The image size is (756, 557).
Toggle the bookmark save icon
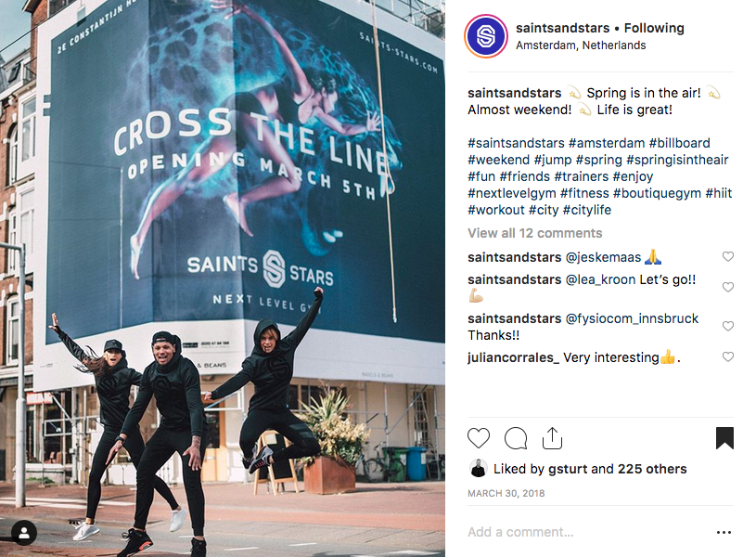[724, 438]
